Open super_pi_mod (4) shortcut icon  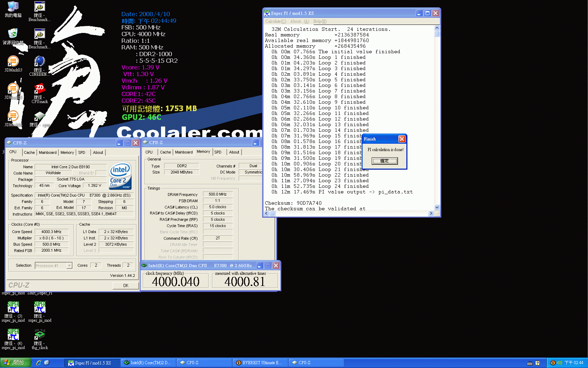pyautogui.click(x=13, y=339)
